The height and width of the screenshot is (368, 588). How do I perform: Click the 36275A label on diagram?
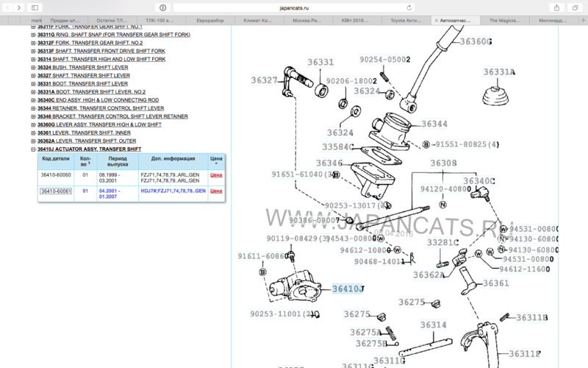click(366, 333)
